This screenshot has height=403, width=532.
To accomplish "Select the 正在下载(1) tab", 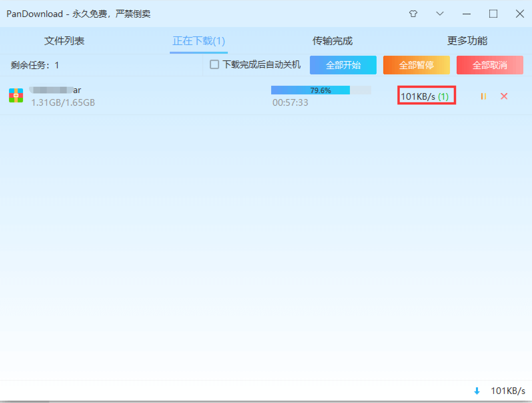I will click(199, 41).
